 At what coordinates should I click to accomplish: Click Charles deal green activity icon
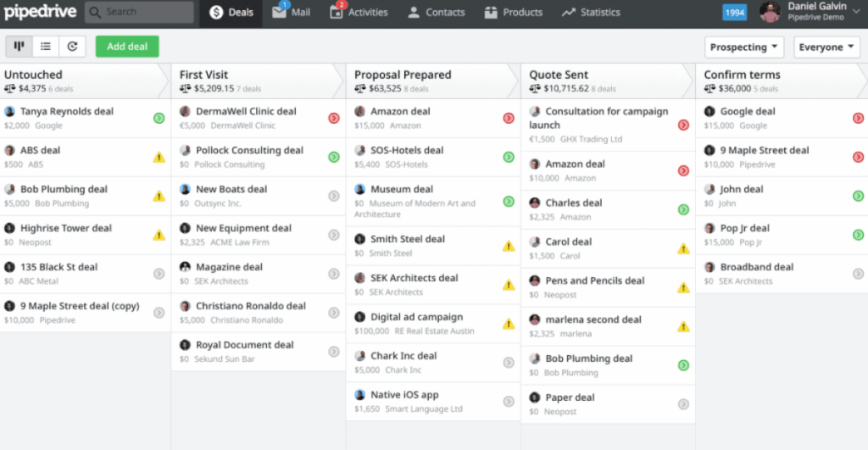tap(684, 210)
